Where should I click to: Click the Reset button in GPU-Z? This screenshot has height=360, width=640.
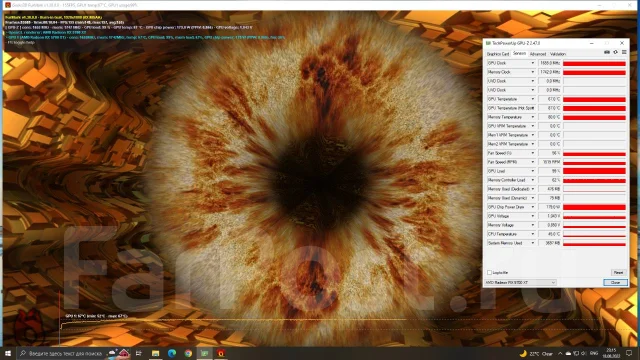click(x=618, y=272)
